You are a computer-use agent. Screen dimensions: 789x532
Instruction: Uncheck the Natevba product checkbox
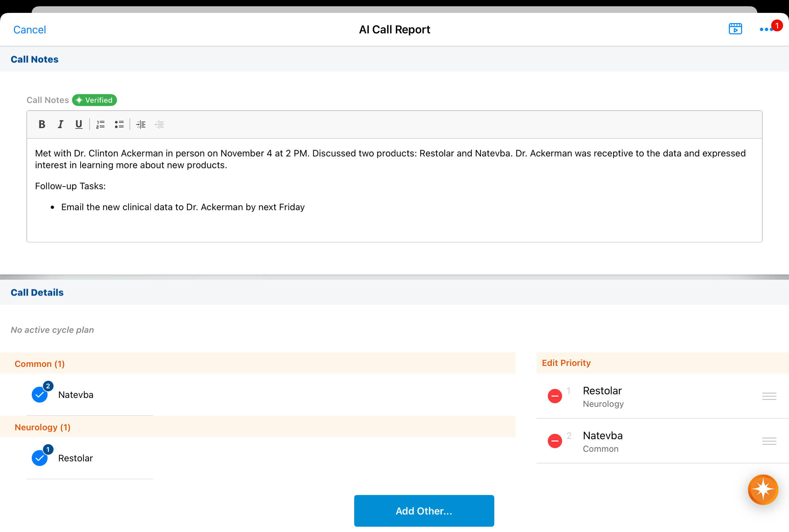40,395
